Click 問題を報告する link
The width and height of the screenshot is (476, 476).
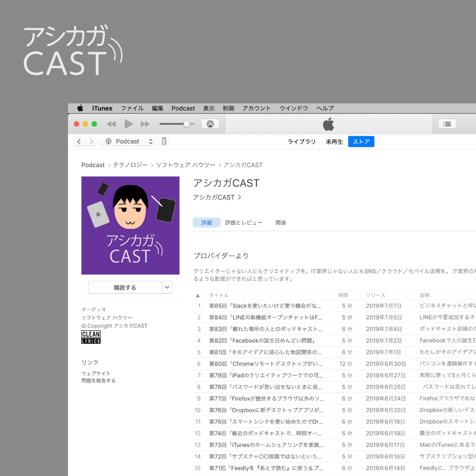pyautogui.click(x=99, y=381)
